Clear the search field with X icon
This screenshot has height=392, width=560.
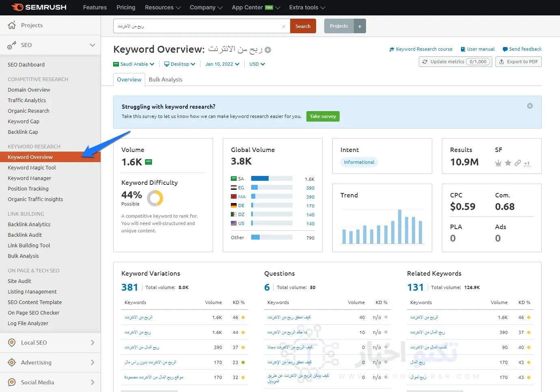point(284,26)
